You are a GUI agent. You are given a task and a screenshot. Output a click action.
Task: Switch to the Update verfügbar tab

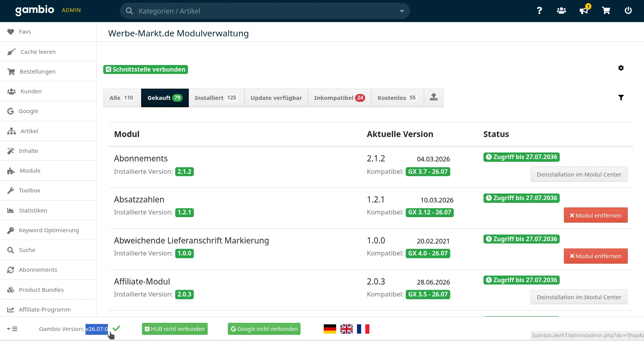coord(276,98)
